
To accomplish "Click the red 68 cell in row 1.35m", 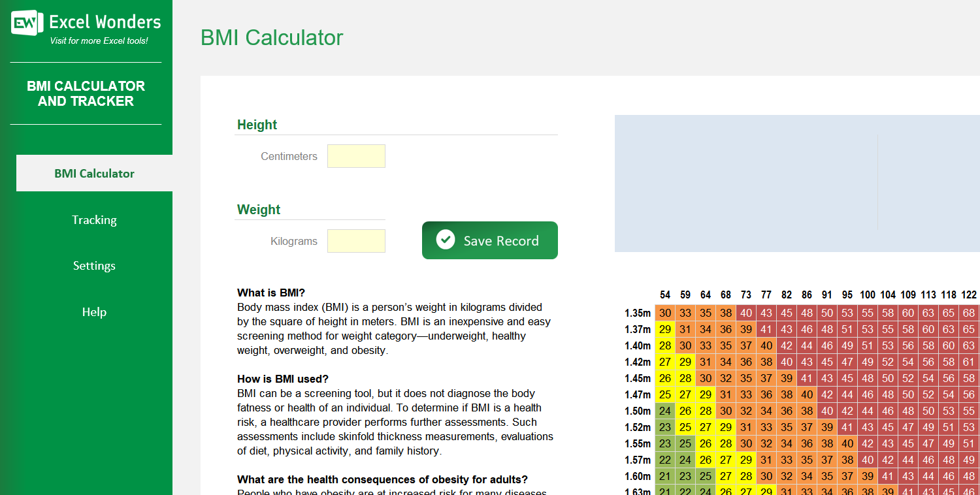I will [969, 313].
